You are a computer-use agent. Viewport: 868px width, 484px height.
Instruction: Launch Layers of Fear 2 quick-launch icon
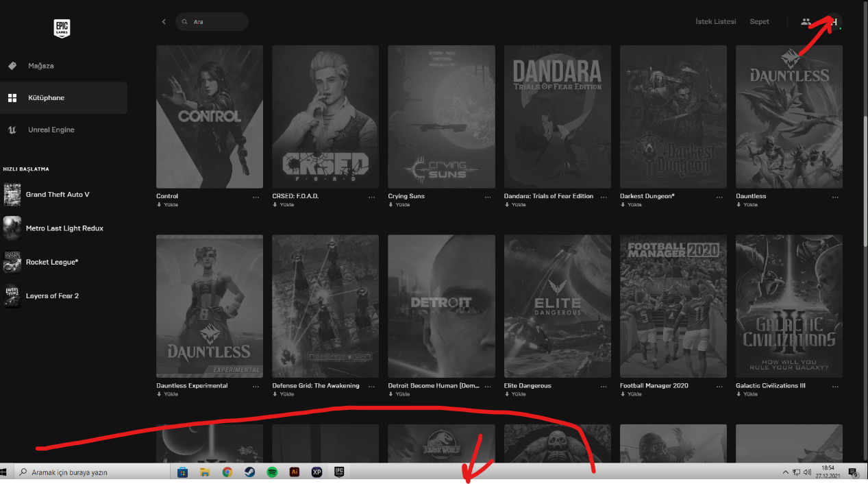pos(12,295)
